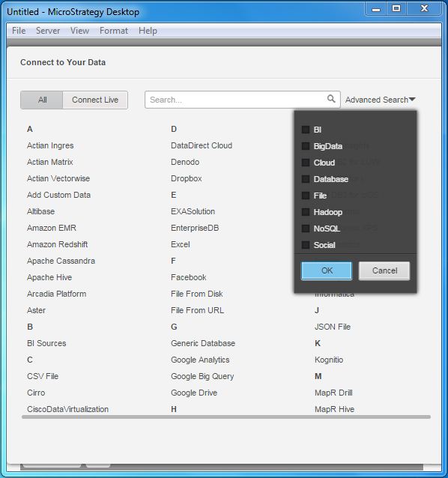448x478 pixels.
Task: Select Apache Cassandra
Action: click(61, 261)
